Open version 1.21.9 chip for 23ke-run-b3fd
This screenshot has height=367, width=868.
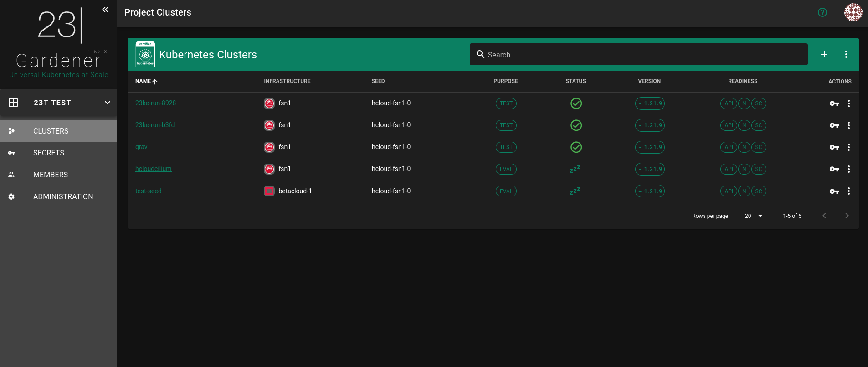(x=650, y=125)
